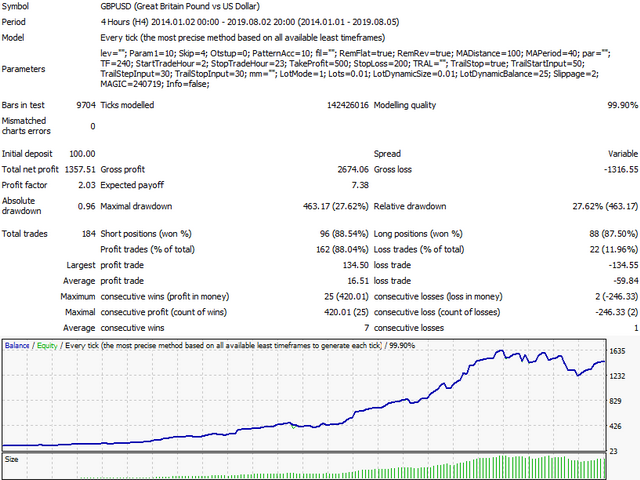Viewport: 640px width, 480px height.
Task: Click the consecutive profit value 420.01 (25)
Action: pos(347,312)
